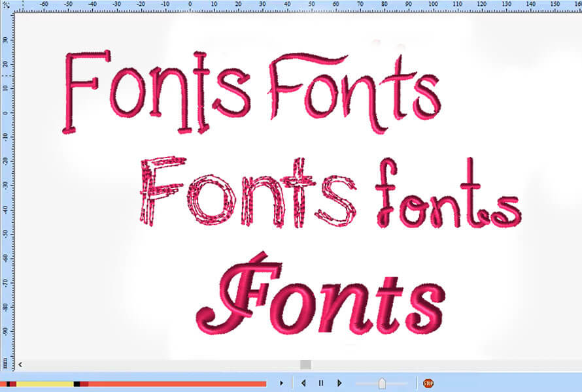Pause the stitch simulation playback

point(321,383)
